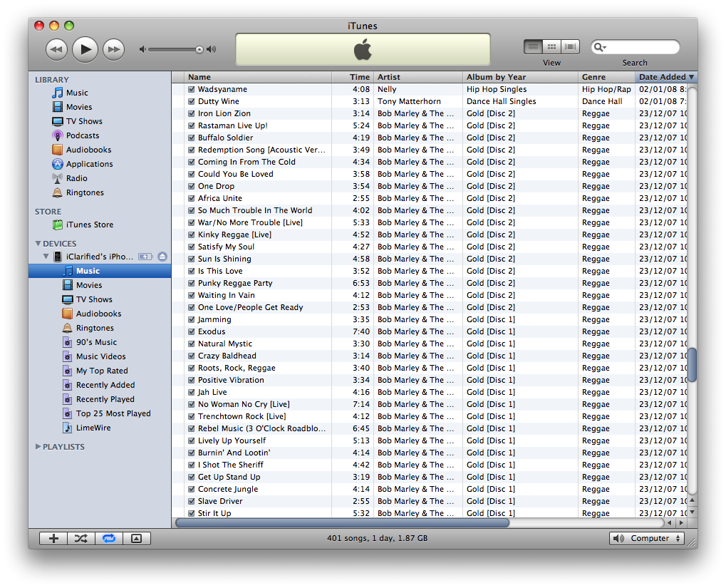The height and width of the screenshot is (588, 726).
Task: Open iTunes Store in the sidebar
Action: pos(89,225)
